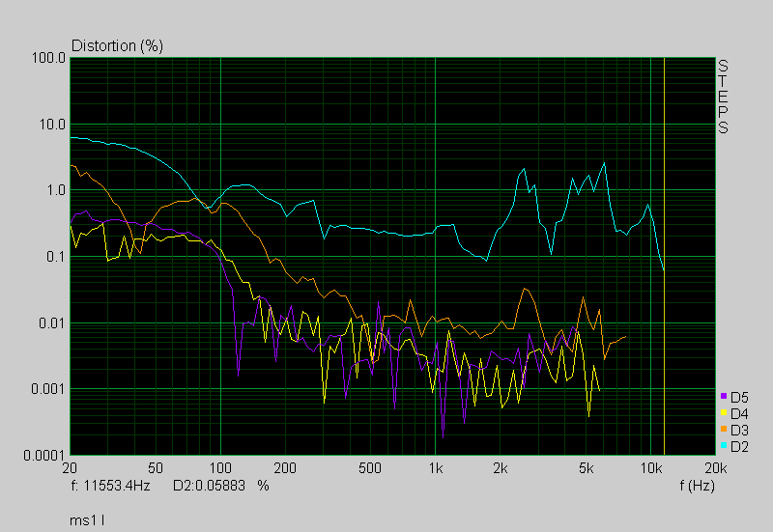Screen dimensions: 773x532
Task: Click the yellow vertical cursor line
Action: [664, 256]
